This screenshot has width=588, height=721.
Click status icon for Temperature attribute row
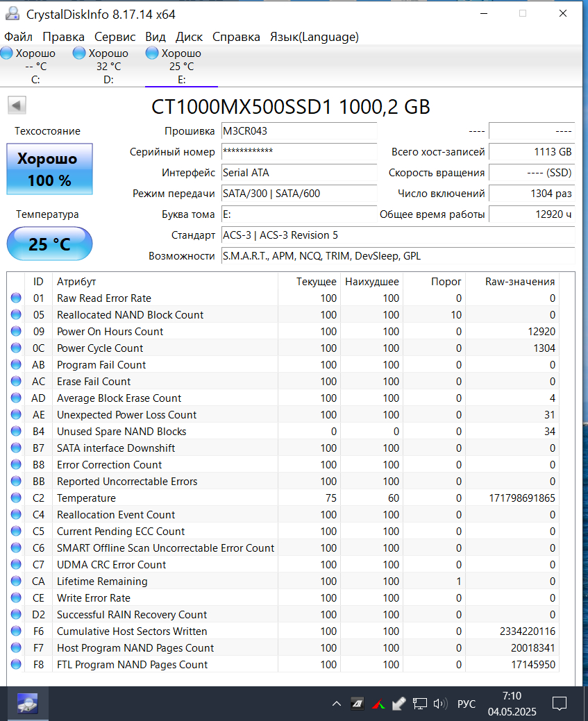pyautogui.click(x=16, y=498)
